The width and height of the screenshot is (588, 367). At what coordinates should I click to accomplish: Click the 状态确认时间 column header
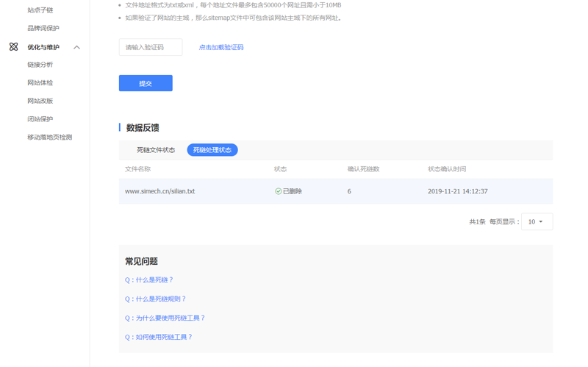447,169
